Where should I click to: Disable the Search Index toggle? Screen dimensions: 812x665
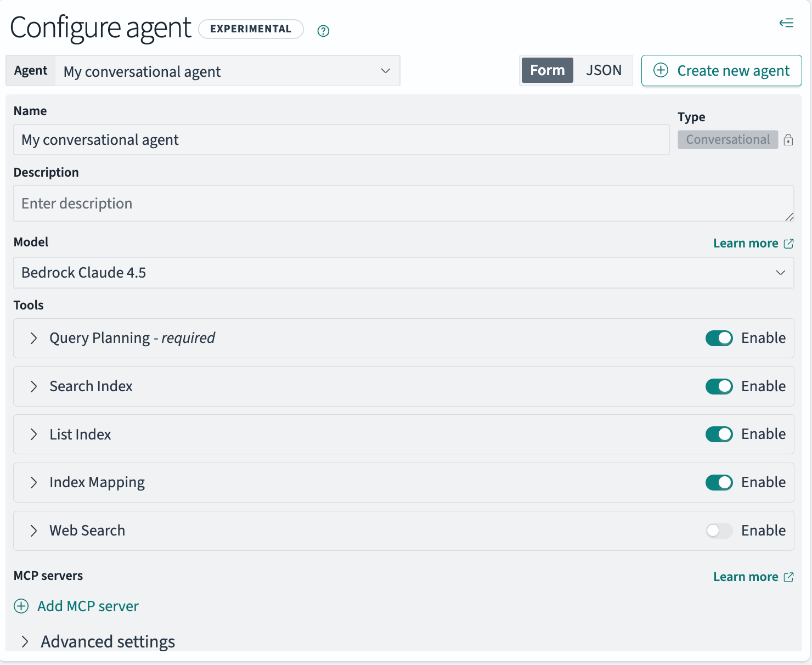[x=719, y=386]
